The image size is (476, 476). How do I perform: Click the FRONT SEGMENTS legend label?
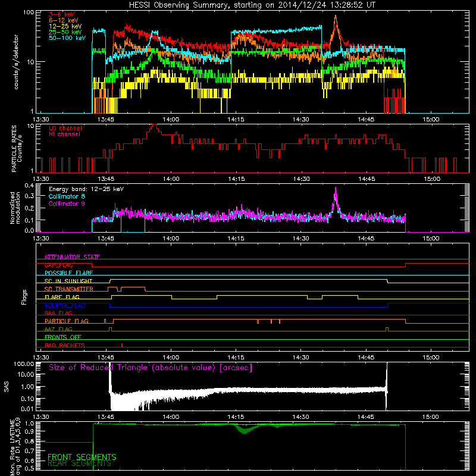(x=82, y=457)
